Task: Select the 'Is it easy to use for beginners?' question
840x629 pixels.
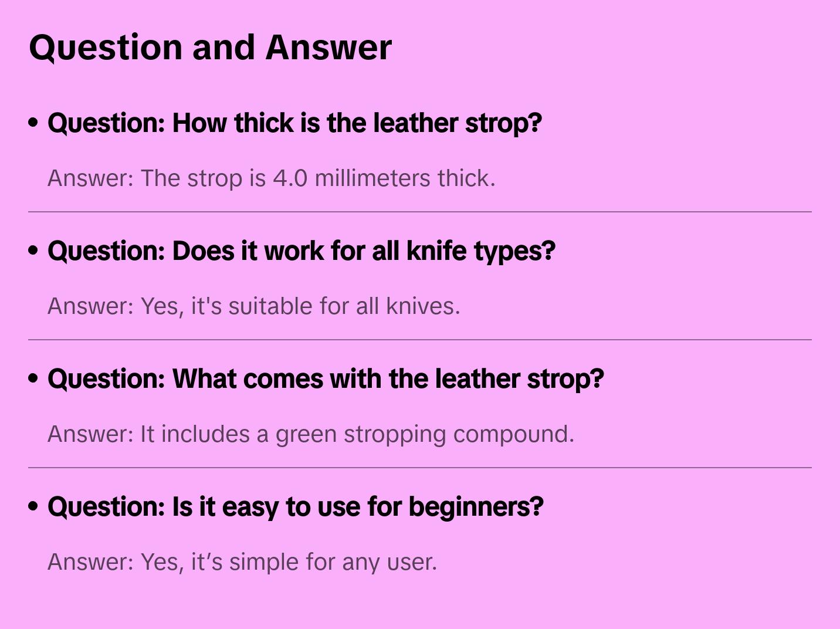Action: click(295, 507)
